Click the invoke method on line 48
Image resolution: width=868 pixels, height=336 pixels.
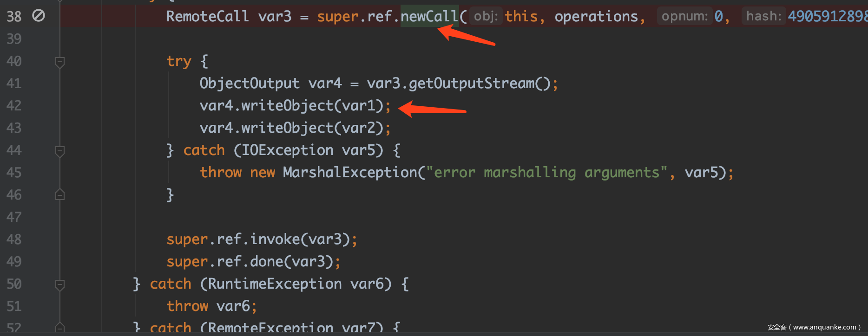tap(275, 239)
